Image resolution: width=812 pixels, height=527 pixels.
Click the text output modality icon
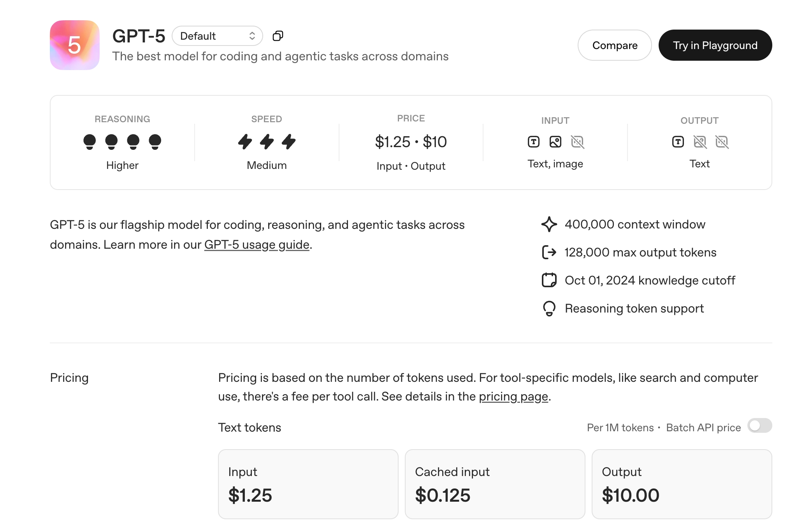[x=678, y=142]
